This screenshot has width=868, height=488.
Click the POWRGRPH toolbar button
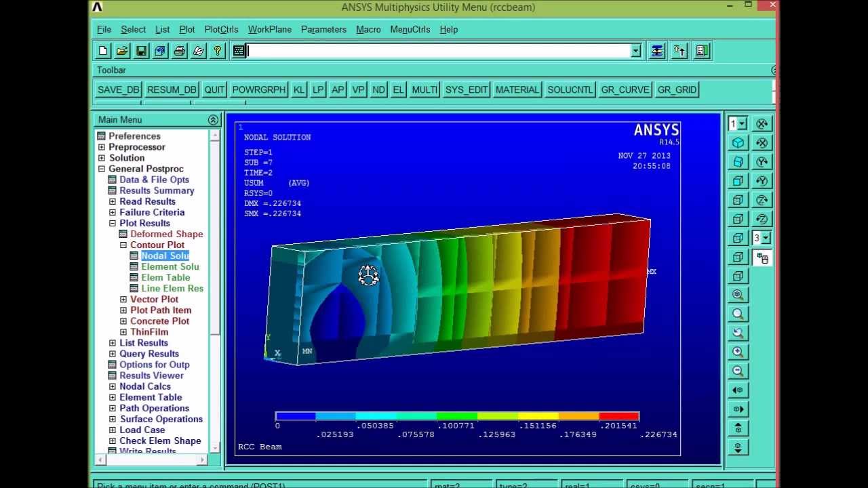pyautogui.click(x=259, y=89)
